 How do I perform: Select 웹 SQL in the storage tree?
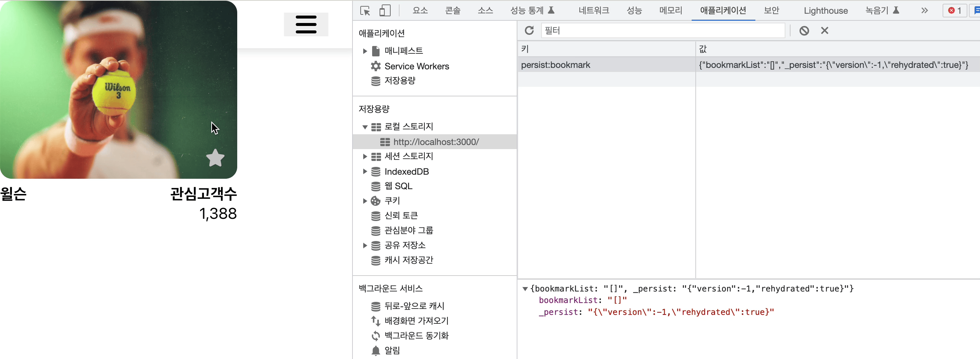(398, 186)
